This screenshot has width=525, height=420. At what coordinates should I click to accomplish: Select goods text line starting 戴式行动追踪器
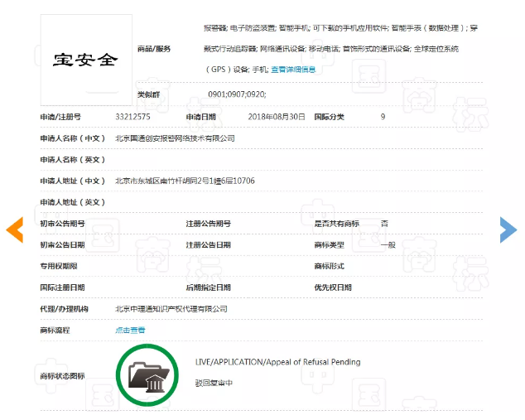(331, 49)
